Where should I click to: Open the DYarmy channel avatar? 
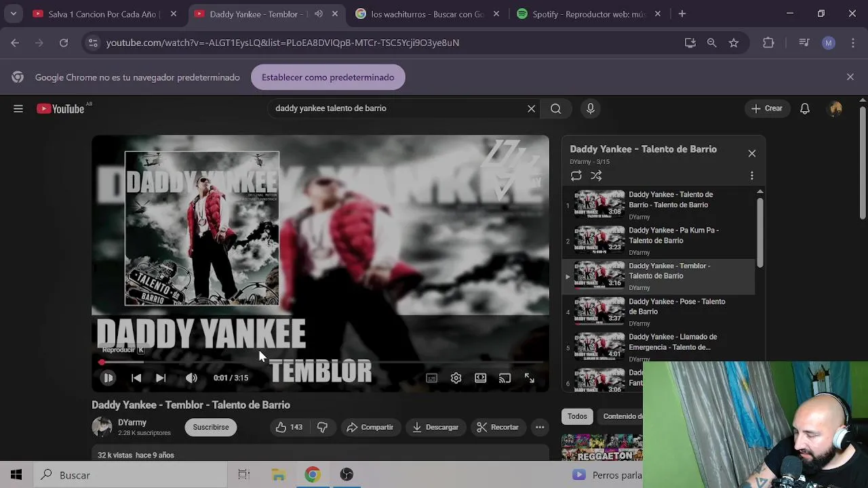(102, 427)
